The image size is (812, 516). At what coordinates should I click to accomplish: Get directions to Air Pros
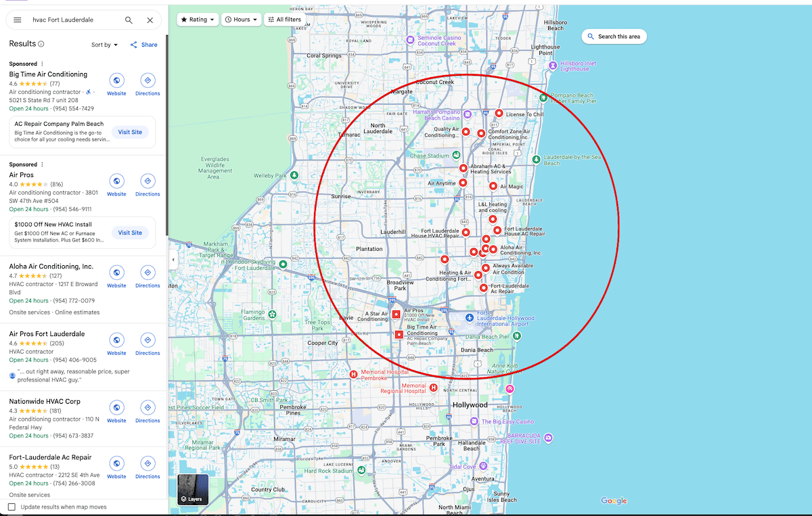point(148,181)
